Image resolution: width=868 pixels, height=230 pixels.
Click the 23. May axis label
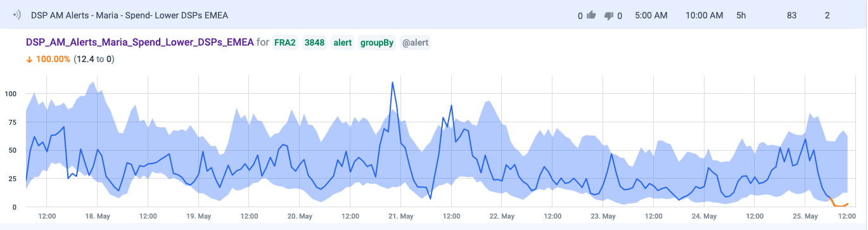603,216
